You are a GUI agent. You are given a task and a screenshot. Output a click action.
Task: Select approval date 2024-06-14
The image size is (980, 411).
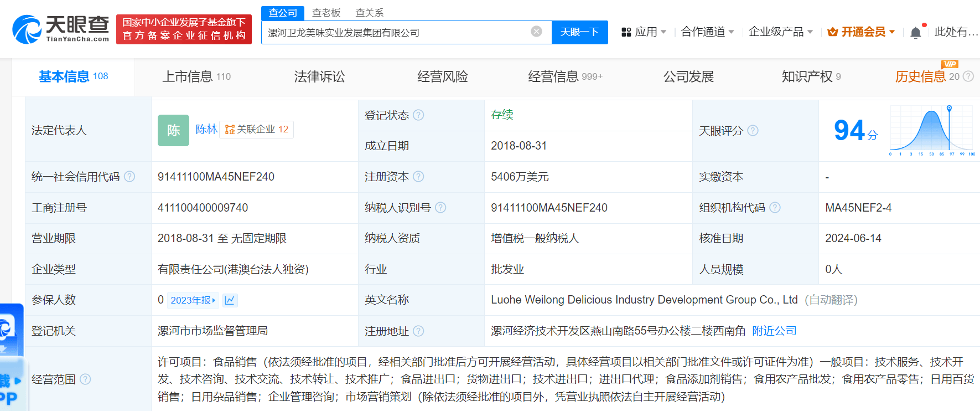click(853, 238)
